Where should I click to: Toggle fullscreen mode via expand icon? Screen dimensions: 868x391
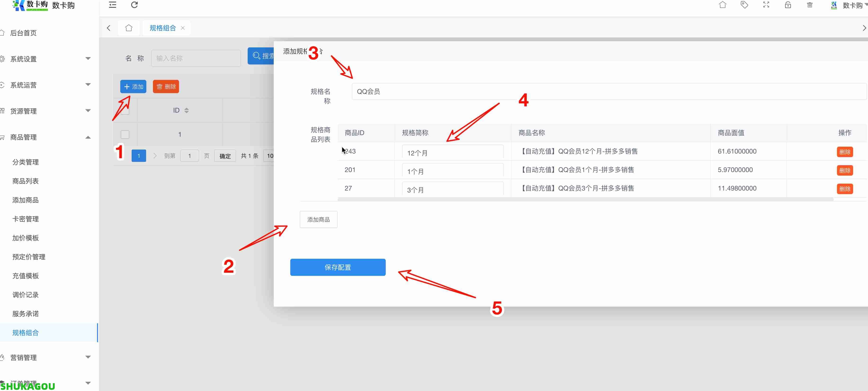point(766,5)
